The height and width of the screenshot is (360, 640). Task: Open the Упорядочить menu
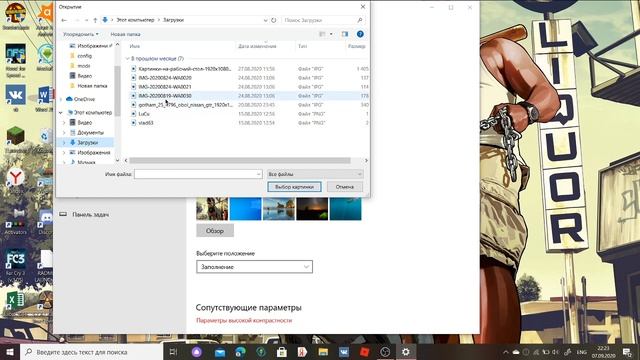(80, 34)
